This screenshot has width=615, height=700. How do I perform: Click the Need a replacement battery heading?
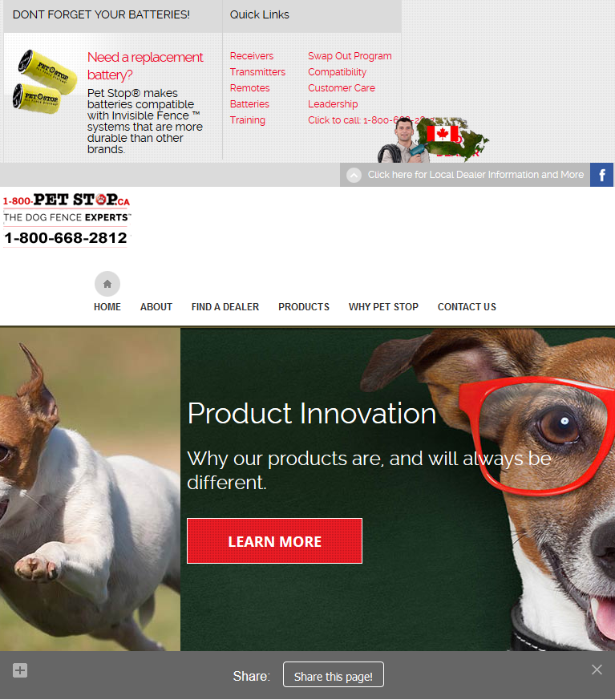[x=145, y=66]
